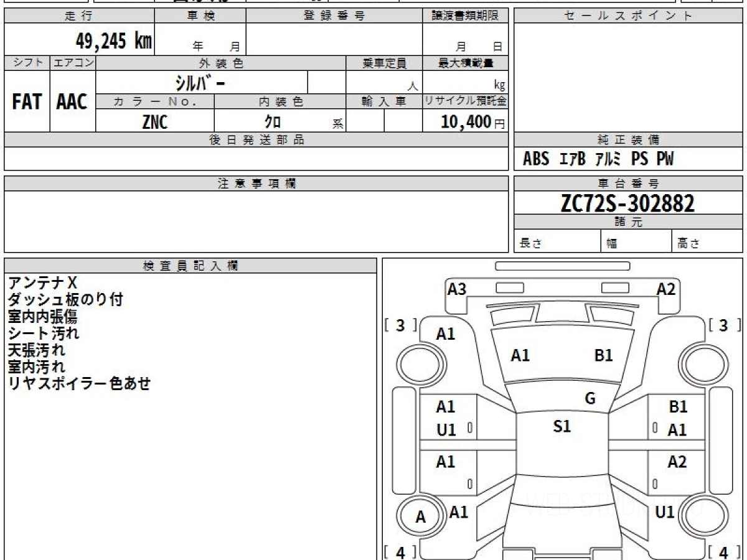747x560 pixels.
Task: Select the note 天張汚れ
Action: (36, 350)
